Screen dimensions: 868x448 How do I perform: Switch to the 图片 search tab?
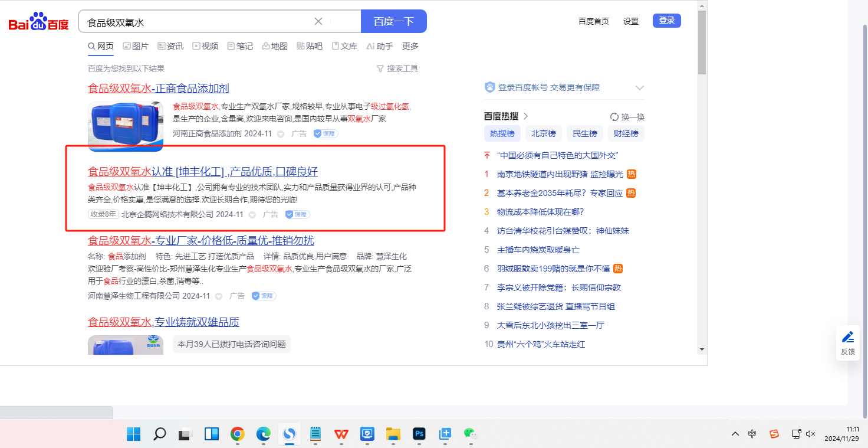click(x=136, y=46)
